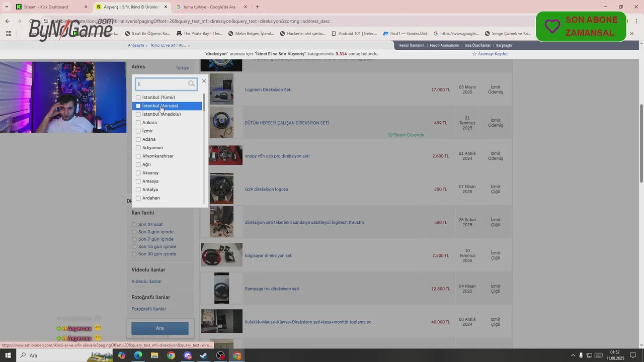The width and height of the screenshot is (644, 362).
Task: Open BÜTÜN HERSEYİ ÇALIŞAN DİREKSİYON SETİ listing
Action: pos(287,123)
